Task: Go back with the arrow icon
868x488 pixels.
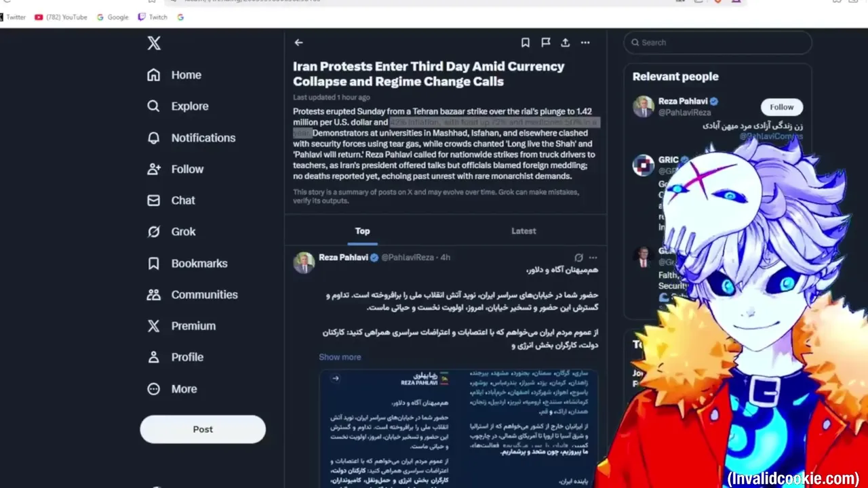Action: click(298, 43)
